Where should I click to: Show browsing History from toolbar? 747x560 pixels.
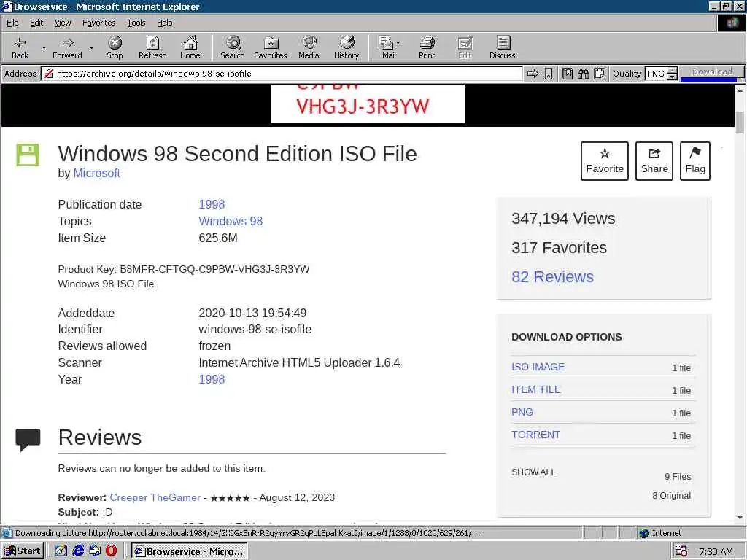point(347,47)
